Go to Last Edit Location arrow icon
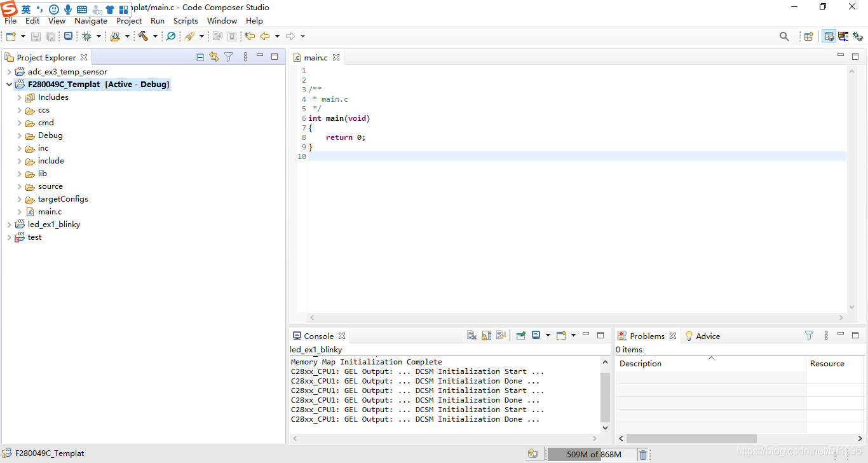868x463 pixels. (x=250, y=36)
